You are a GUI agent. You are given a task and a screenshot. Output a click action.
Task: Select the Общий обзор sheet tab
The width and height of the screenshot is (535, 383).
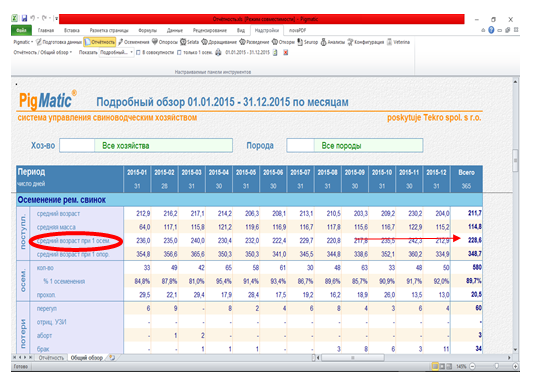click(87, 358)
